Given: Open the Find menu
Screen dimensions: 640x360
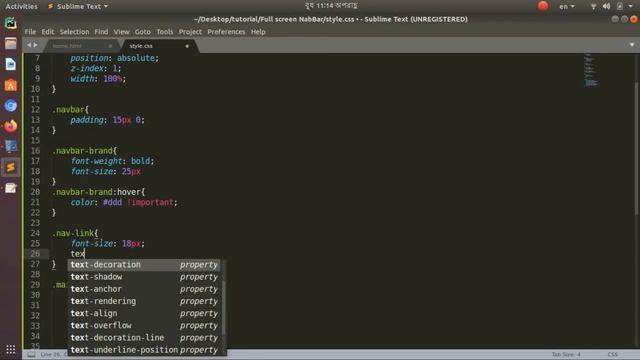Looking at the screenshot, I should (101, 32).
